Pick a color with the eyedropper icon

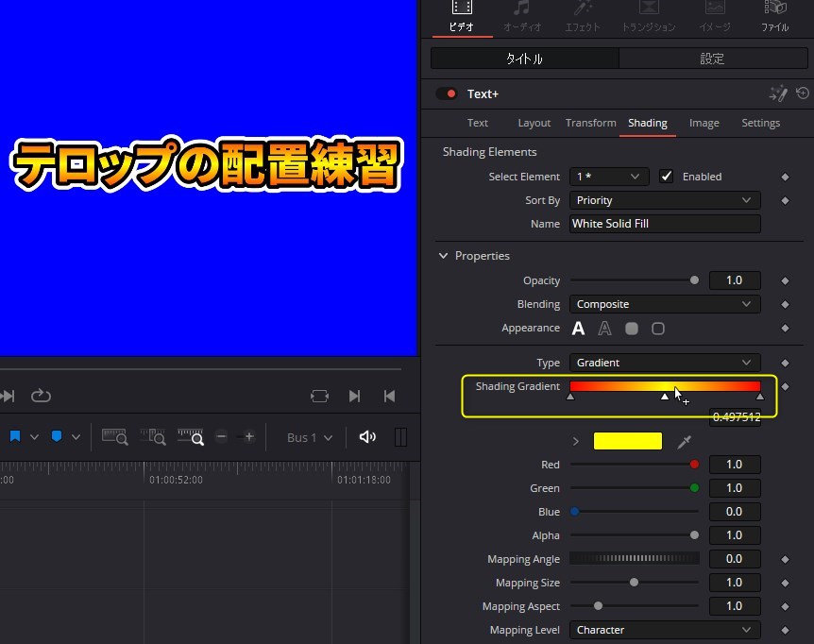pyautogui.click(x=684, y=440)
